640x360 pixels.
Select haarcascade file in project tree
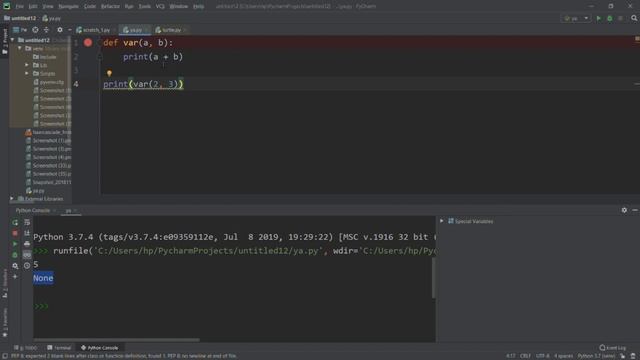[48, 132]
